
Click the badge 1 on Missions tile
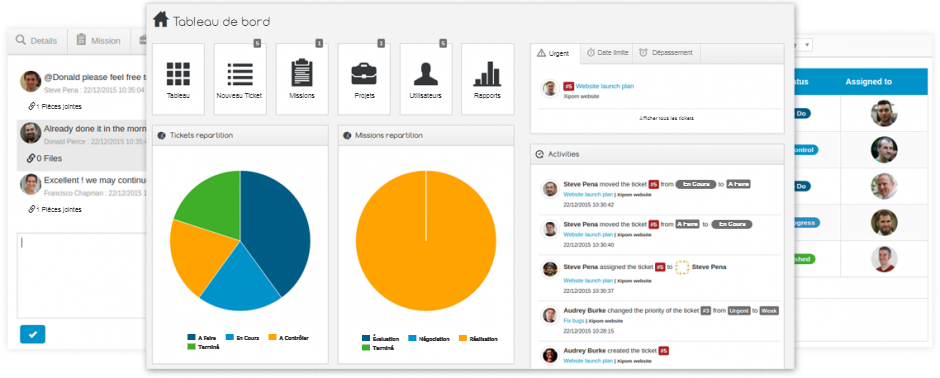point(319,43)
